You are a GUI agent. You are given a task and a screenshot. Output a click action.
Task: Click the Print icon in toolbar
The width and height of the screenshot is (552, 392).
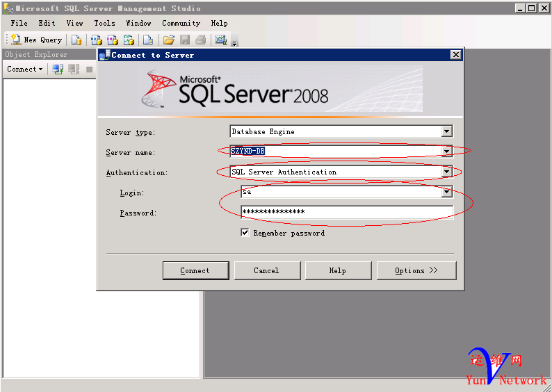201,40
